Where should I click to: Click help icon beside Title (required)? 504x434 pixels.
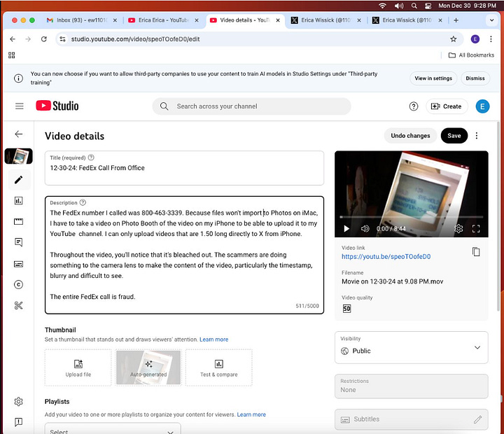91,157
